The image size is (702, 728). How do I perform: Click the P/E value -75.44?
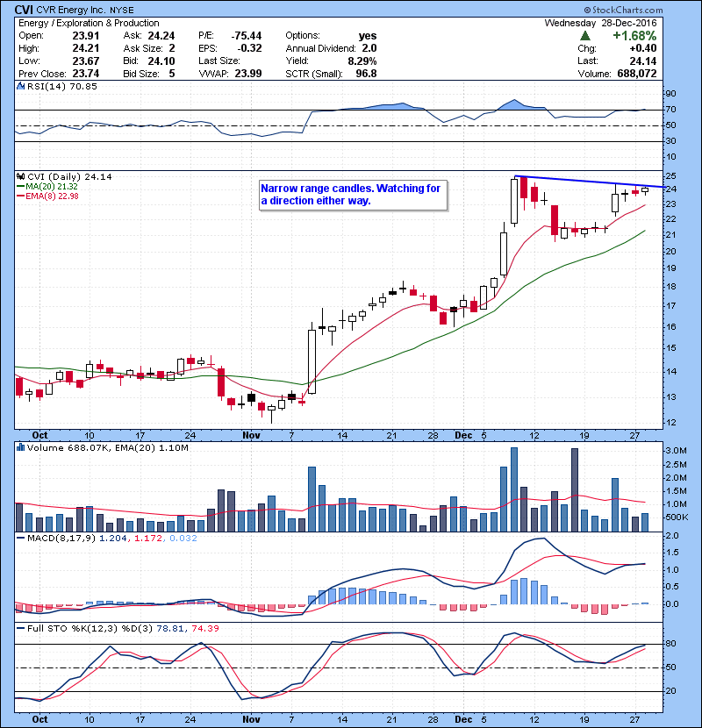247,36
